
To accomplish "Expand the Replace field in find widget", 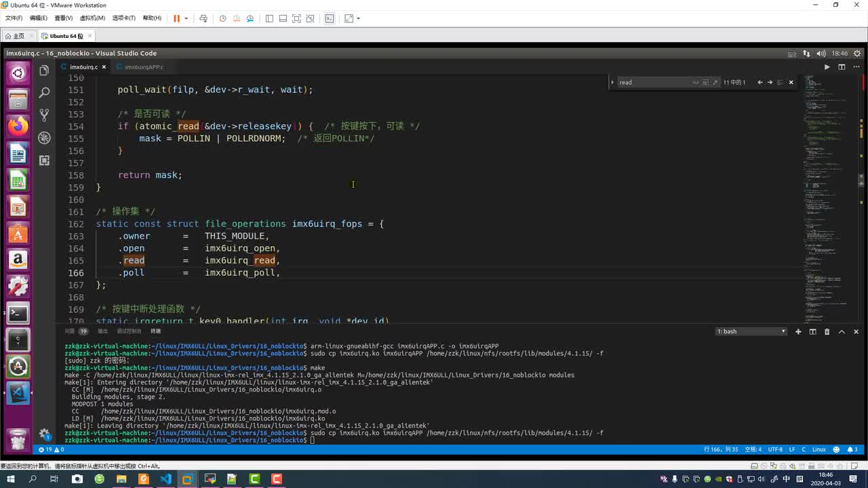I will point(612,82).
